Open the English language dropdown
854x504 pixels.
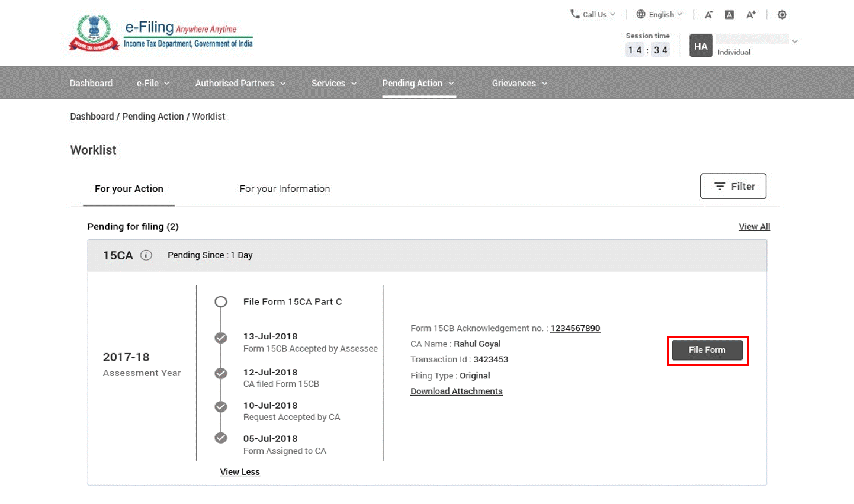pos(660,14)
